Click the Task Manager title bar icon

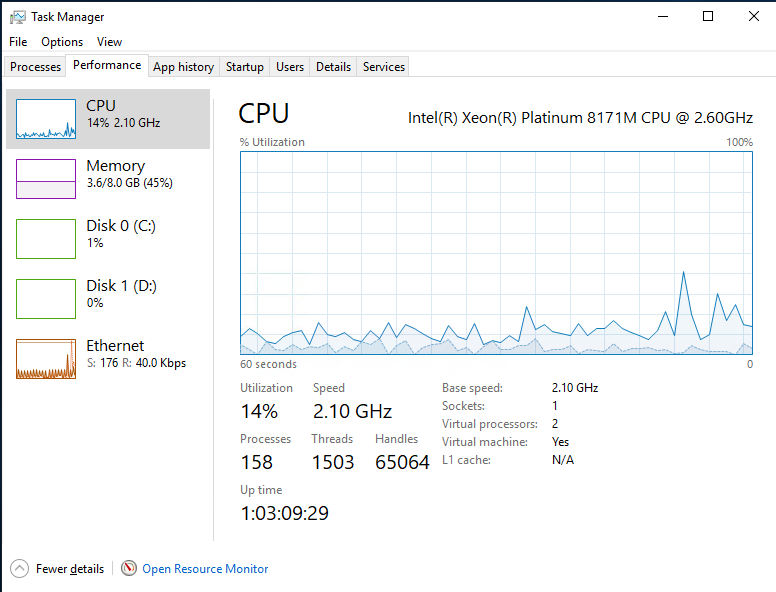point(17,17)
